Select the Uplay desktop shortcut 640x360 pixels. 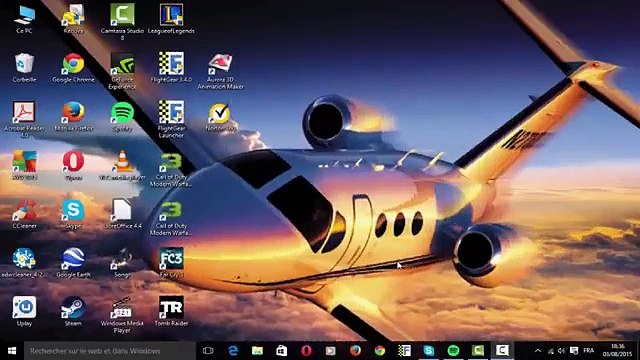point(24,311)
